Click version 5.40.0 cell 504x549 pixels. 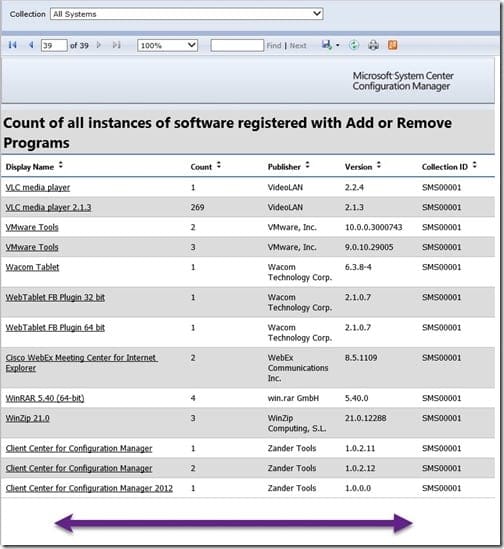[357, 398]
